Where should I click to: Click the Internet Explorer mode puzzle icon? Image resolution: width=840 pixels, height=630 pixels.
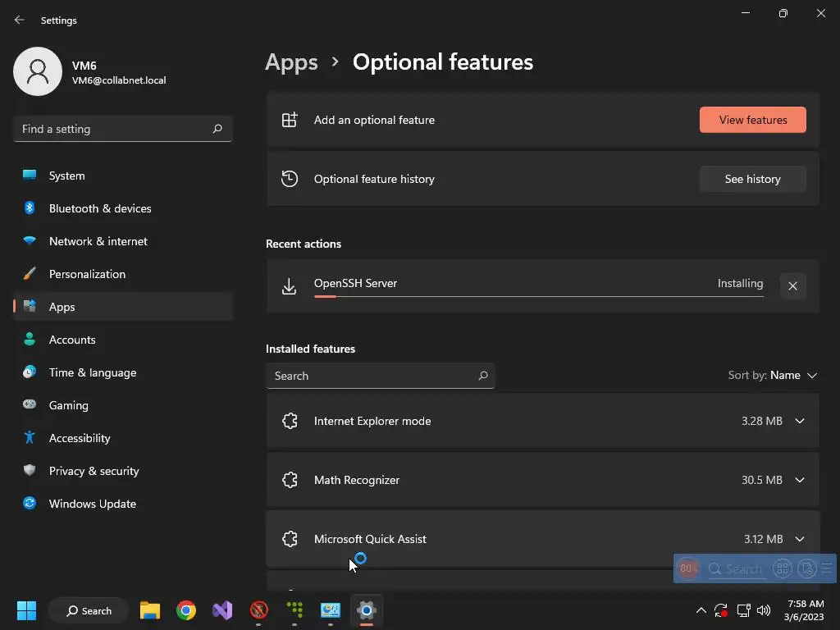click(290, 421)
